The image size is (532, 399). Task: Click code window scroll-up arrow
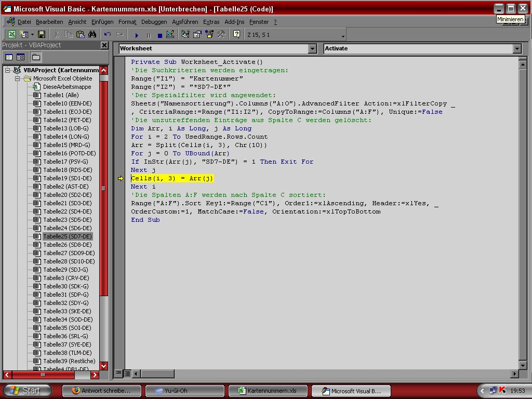[523, 64]
